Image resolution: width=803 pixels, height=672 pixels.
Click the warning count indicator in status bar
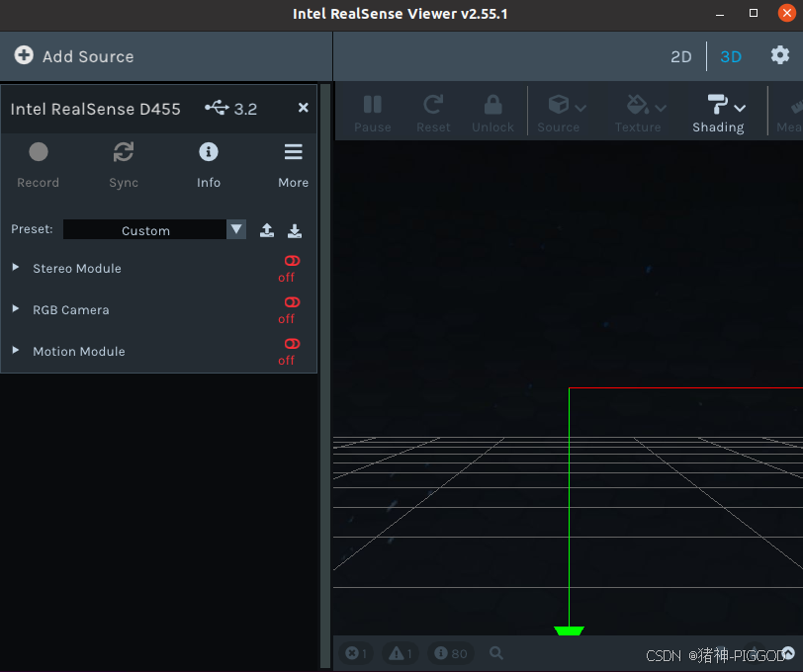[401, 653]
